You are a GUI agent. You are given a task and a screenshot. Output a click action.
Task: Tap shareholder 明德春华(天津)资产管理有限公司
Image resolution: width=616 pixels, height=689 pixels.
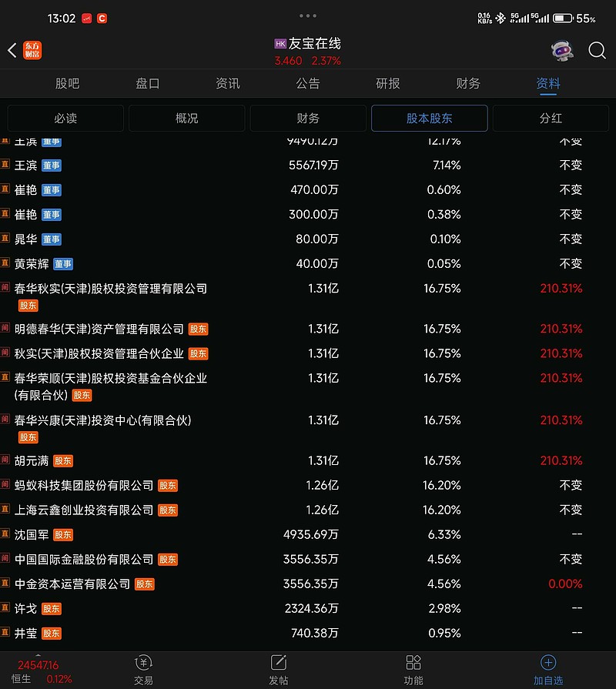click(99, 329)
